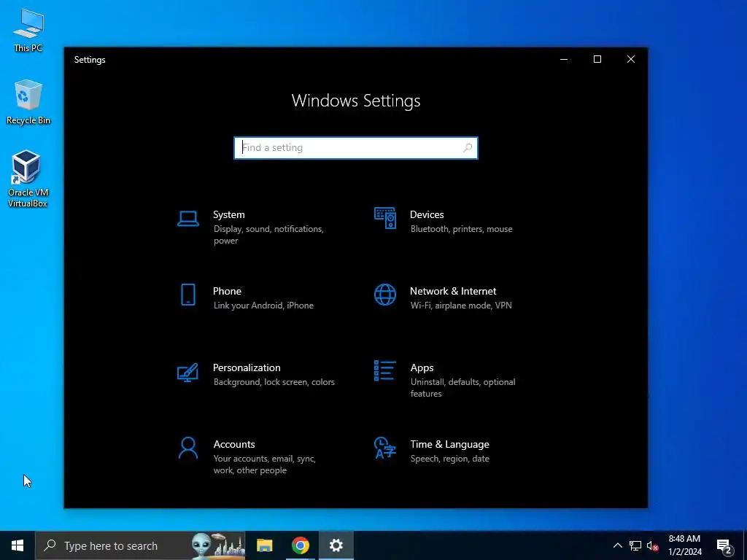Open the System settings heading
Image resolution: width=747 pixels, height=560 pixels.
228,215
